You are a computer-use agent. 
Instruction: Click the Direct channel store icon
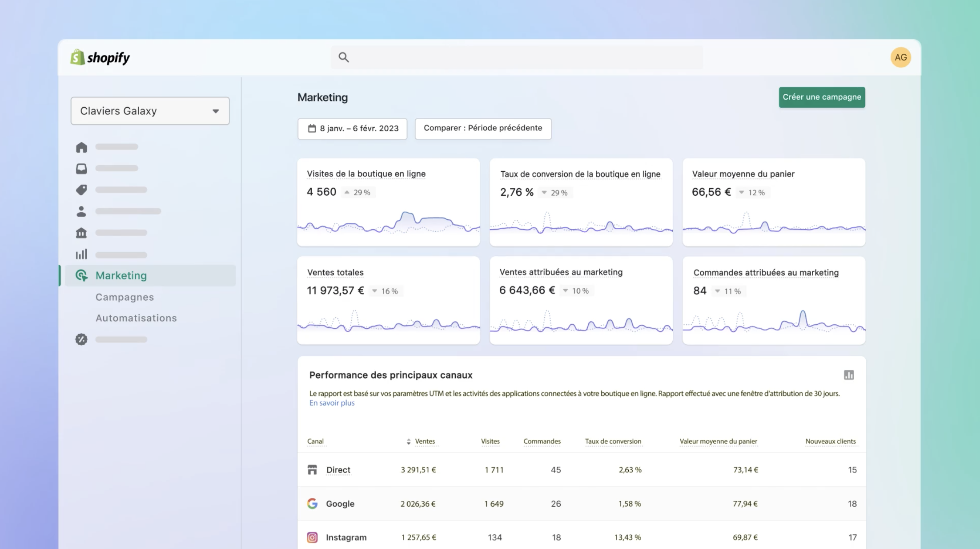312,470
